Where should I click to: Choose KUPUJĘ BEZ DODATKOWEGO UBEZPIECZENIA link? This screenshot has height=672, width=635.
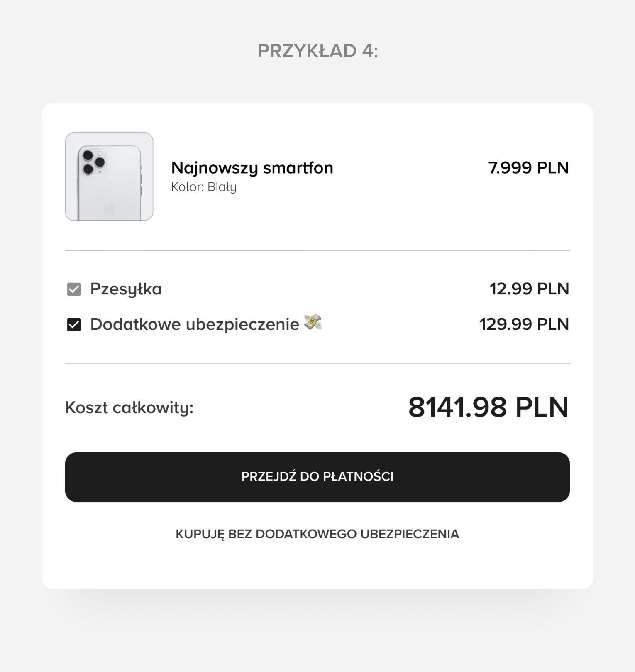point(317,534)
